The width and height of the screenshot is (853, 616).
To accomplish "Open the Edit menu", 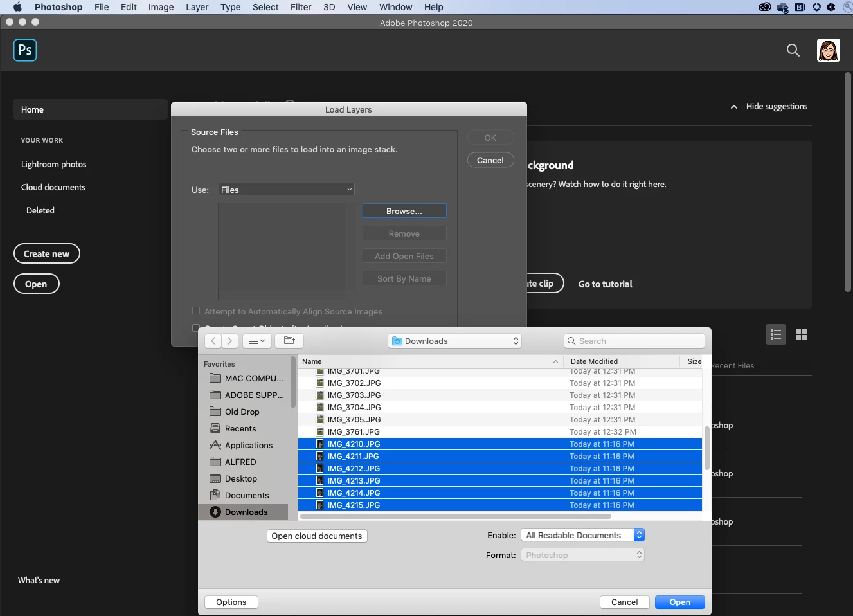I will pyautogui.click(x=129, y=7).
